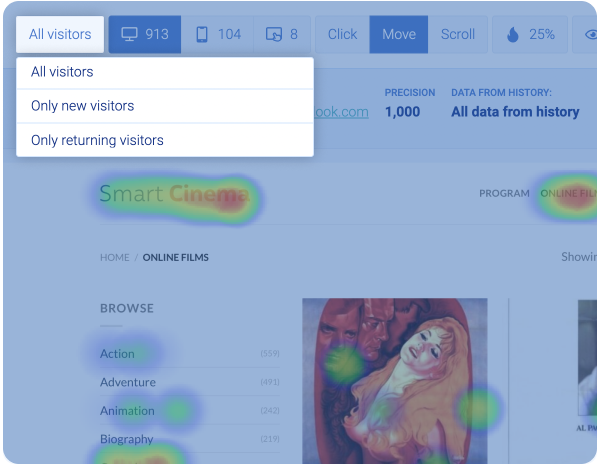Open the All visitors dropdown button
Viewport: 597px width, 464px height.
[x=60, y=34]
